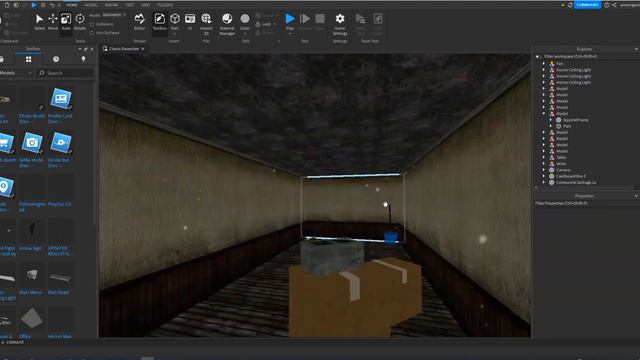This screenshot has width=640, height=360.
Task: Open the Models category dropdown in Toolbox
Action: tap(16, 73)
